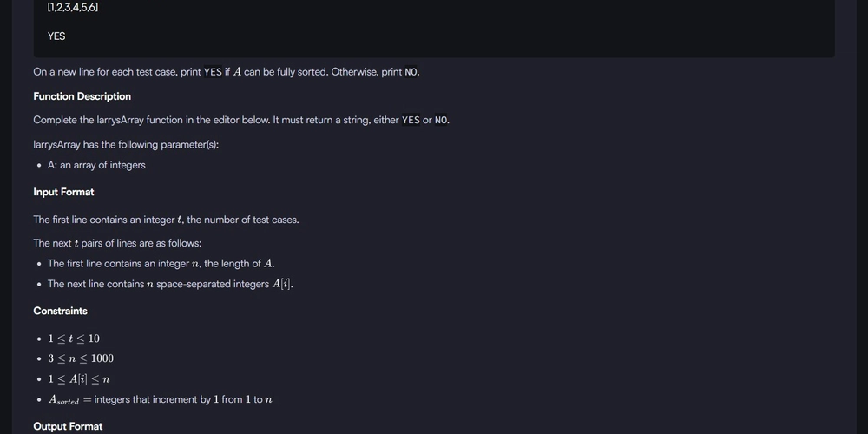
Task: Click the inline NO code in the print instruction sentence
Action: (411, 72)
